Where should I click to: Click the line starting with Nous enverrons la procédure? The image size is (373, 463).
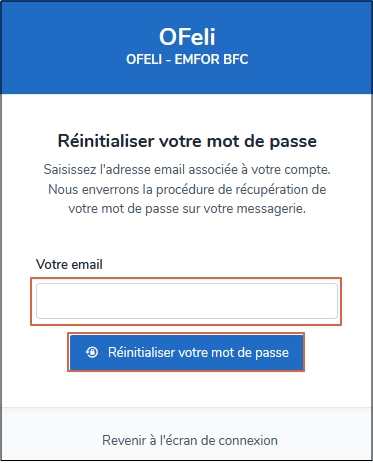187,190
